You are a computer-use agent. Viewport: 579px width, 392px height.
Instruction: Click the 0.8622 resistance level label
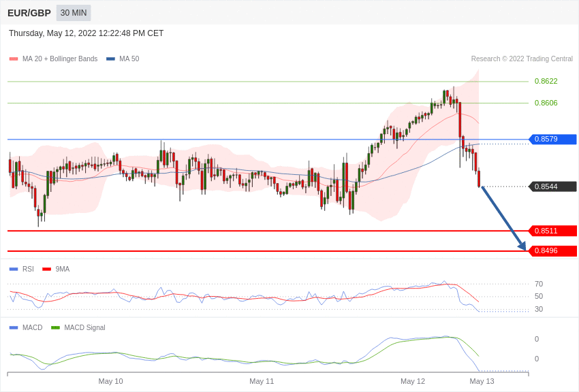[x=546, y=81]
